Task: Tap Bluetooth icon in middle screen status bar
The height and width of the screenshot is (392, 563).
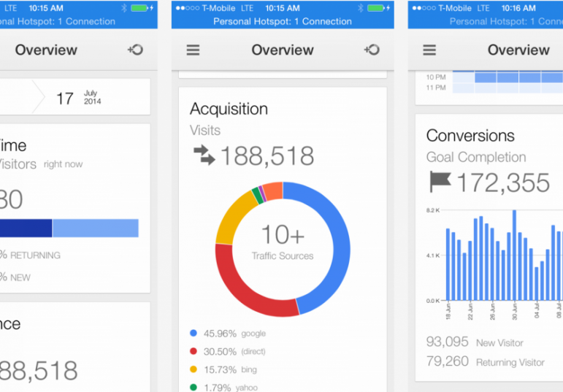Action: 360,8
